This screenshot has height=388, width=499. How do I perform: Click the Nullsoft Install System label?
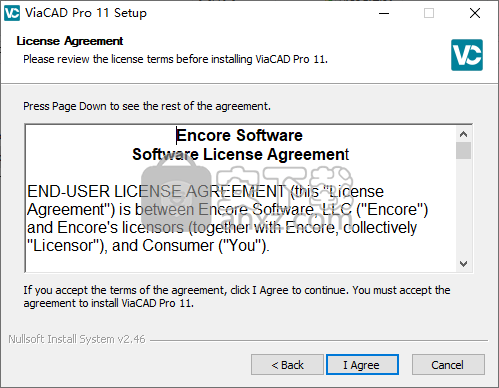coord(77,339)
